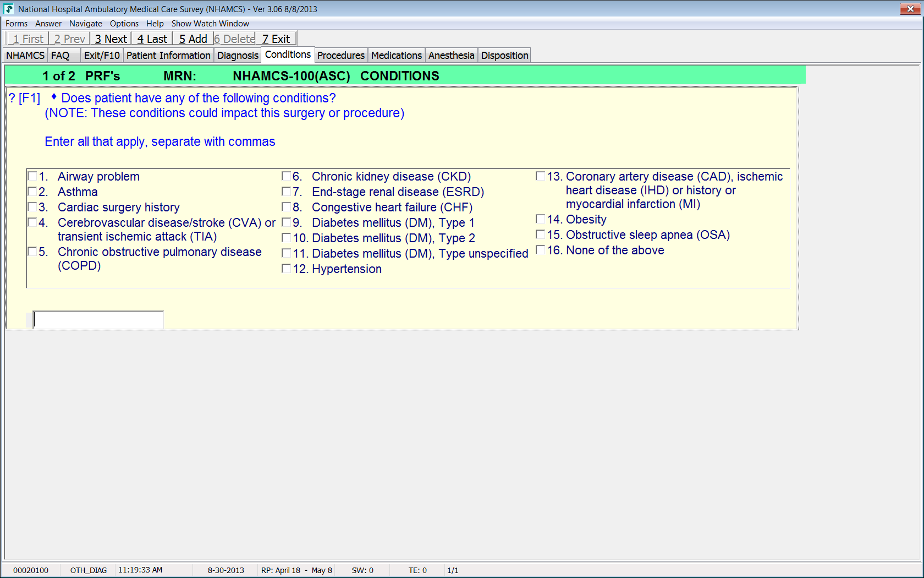Viewport: 924px width, 578px height.
Task: Click the 1/1 status bar entry
Action: [453, 570]
